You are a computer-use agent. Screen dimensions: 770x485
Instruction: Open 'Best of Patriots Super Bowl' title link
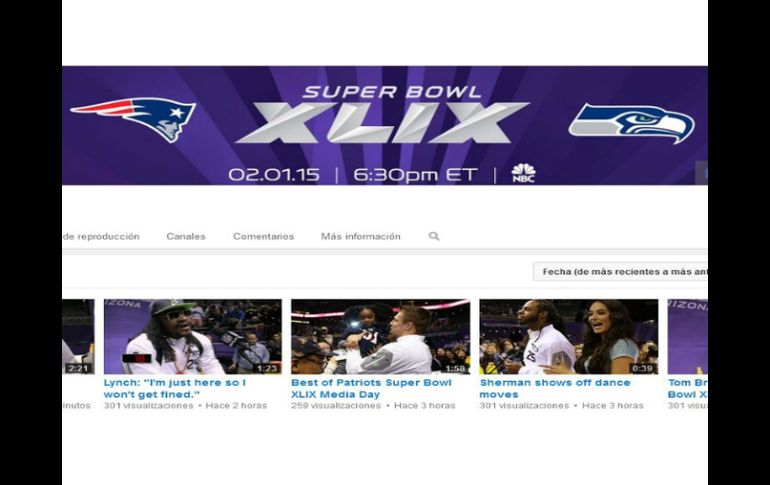point(371,388)
